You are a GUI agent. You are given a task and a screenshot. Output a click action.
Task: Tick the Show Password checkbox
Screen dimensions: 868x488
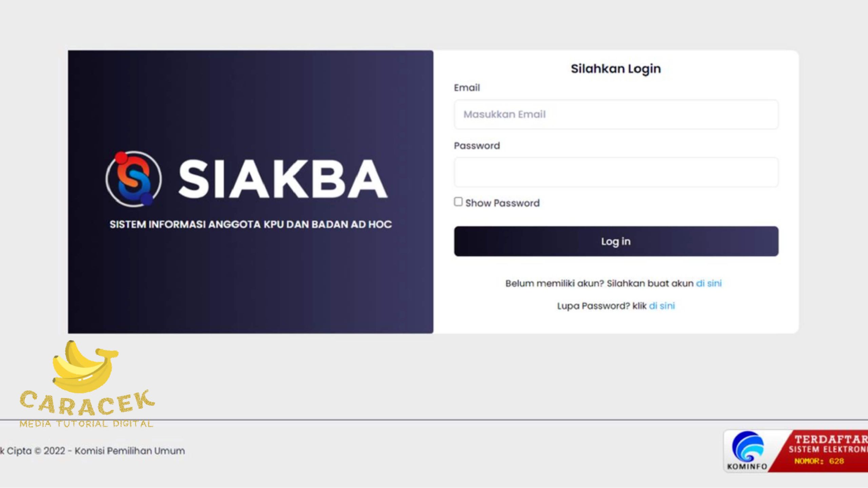(x=458, y=202)
